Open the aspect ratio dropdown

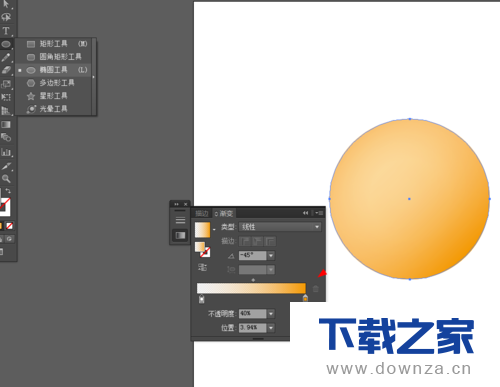[271, 269]
